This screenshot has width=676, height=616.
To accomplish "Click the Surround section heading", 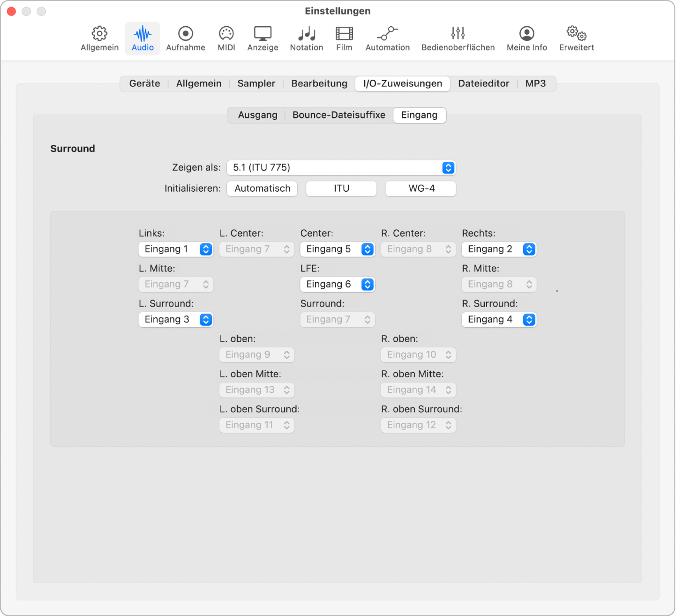I will pos(73,149).
